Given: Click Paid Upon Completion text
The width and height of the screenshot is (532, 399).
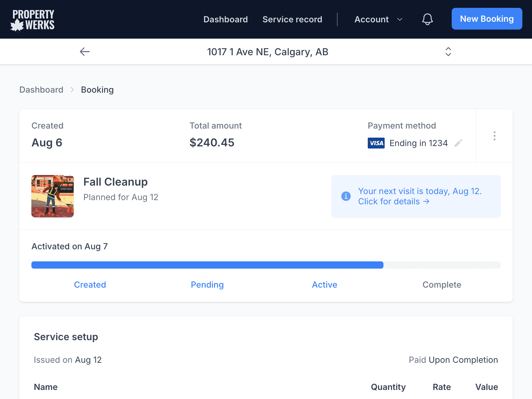Looking at the screenshot, I should tap(453, 360).
